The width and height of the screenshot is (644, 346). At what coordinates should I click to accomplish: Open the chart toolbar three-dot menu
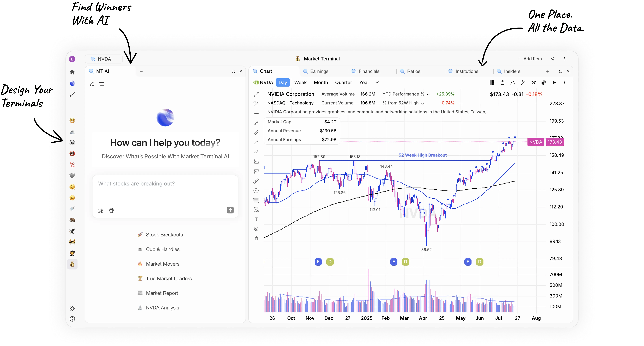564,82
